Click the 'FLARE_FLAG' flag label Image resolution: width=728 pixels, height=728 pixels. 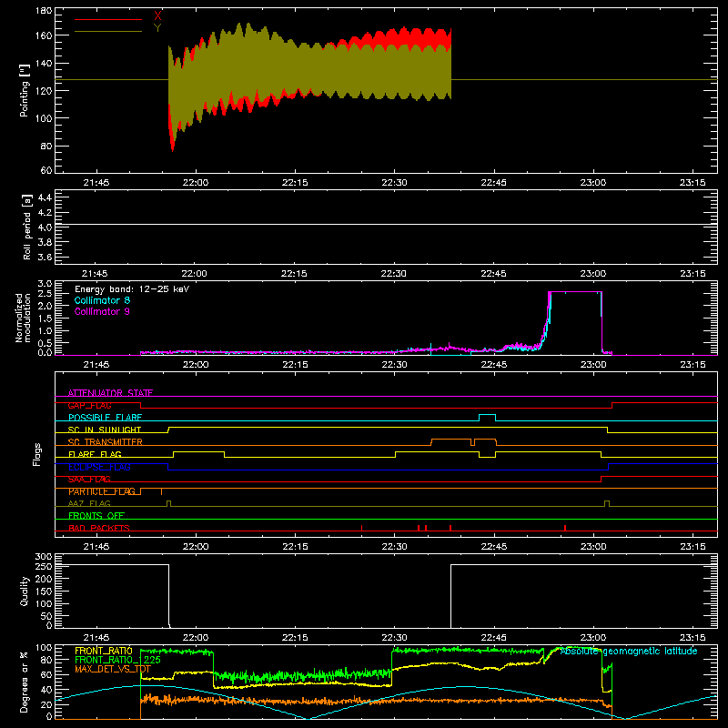point(95,454)
